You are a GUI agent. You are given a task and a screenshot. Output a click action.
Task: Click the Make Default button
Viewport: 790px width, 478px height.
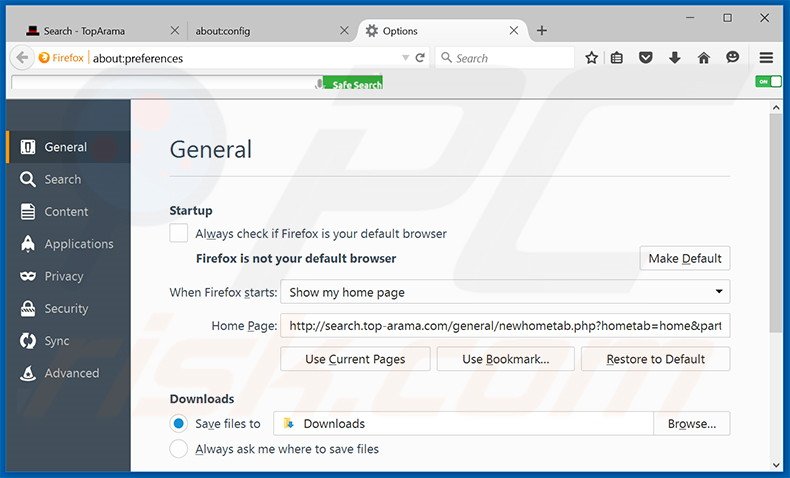click(685, 258)
